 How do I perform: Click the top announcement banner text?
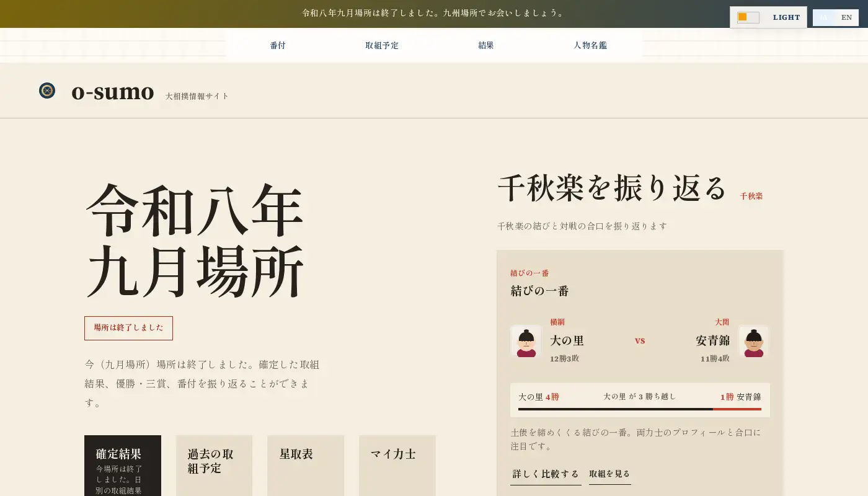(x=434, y=13)
